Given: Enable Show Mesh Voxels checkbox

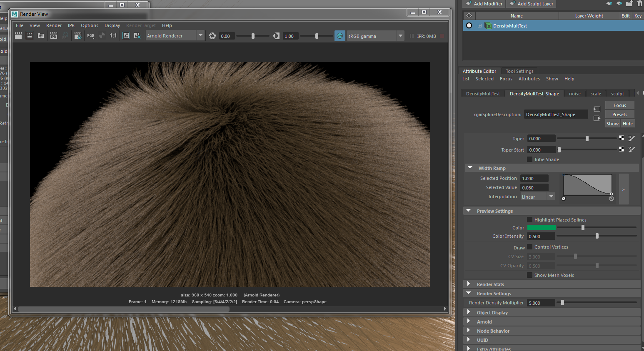Looking at the screenshot, I should (x=530, y=275).
